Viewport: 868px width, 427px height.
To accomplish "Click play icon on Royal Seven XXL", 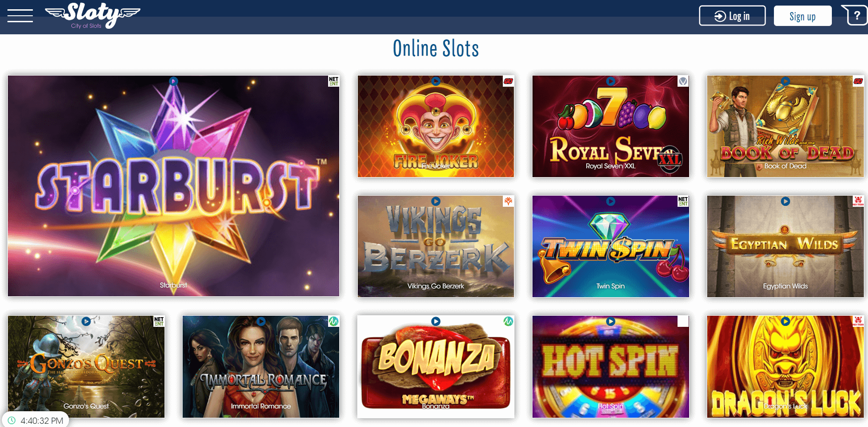I will pos(611,81).
